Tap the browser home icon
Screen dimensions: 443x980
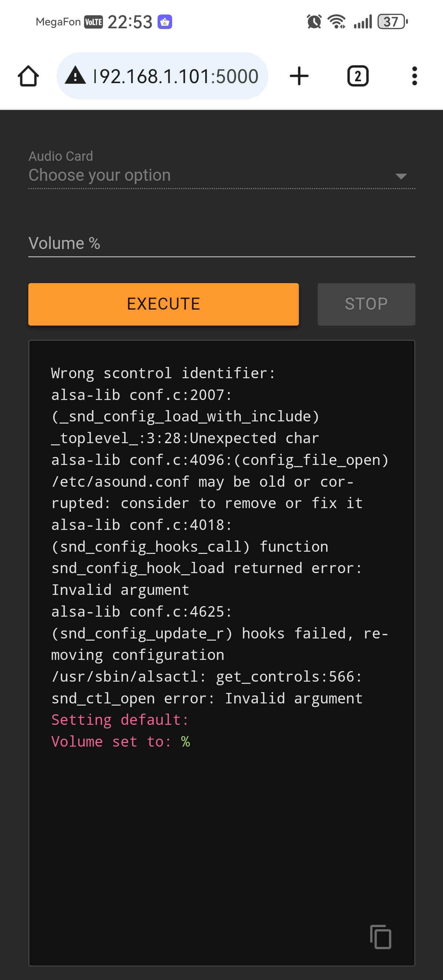(28, 76)
